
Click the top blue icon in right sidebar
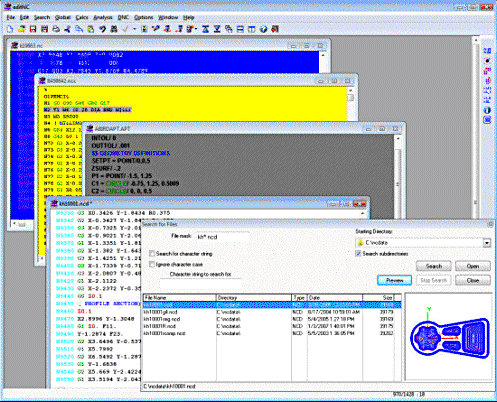[x=487, y=51]
